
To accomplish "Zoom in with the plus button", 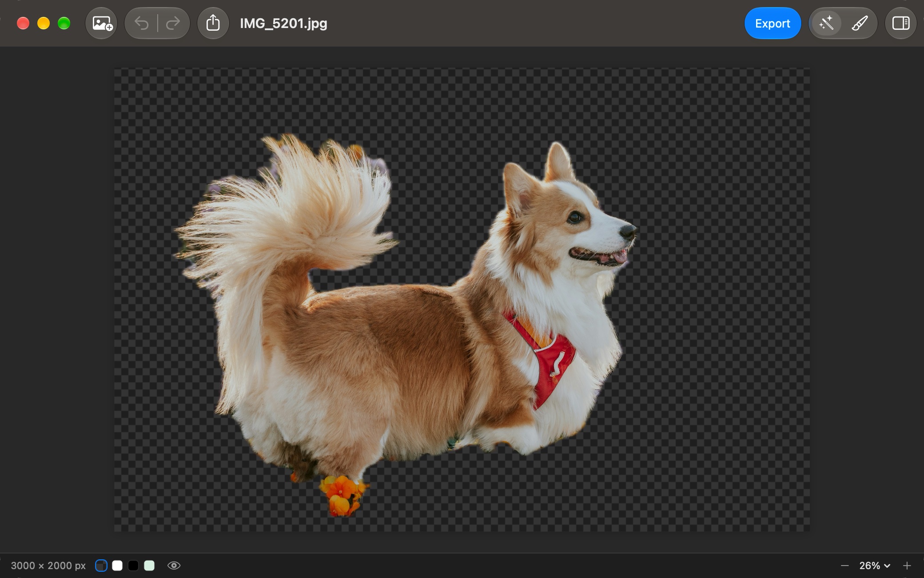I will [x=907, y=566].
